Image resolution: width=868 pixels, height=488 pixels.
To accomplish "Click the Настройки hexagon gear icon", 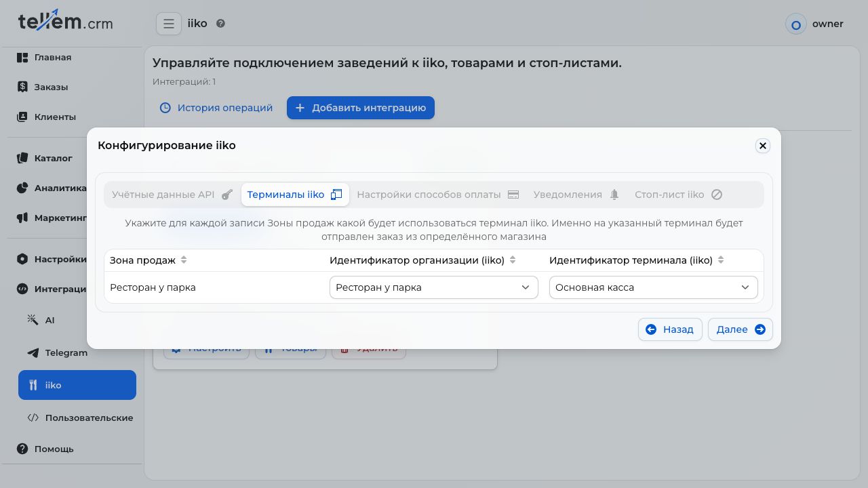I will 22,259.
